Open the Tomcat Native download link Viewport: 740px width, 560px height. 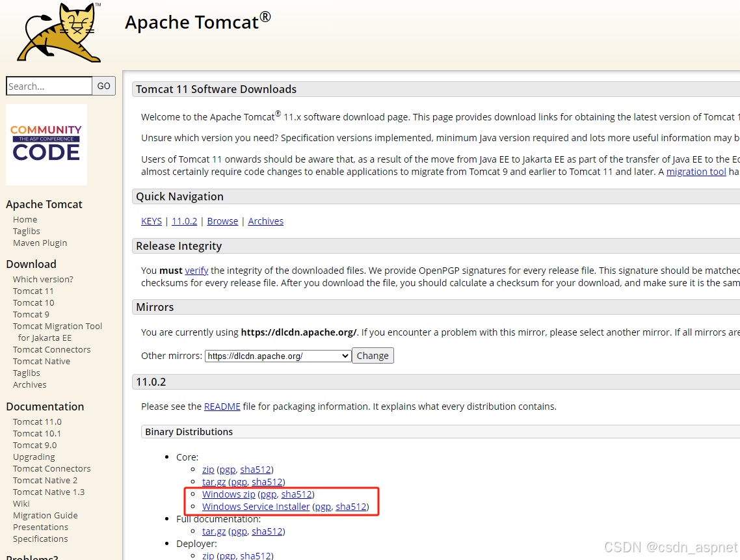(x=42, y=362)
